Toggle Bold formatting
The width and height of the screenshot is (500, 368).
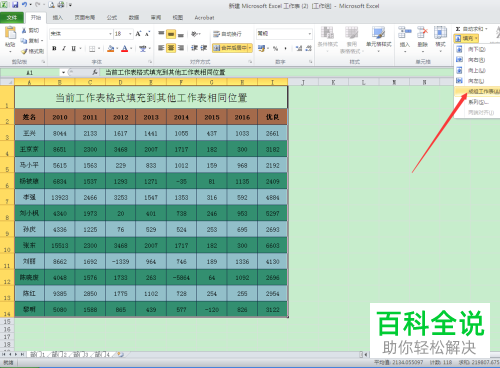(54, 49)
